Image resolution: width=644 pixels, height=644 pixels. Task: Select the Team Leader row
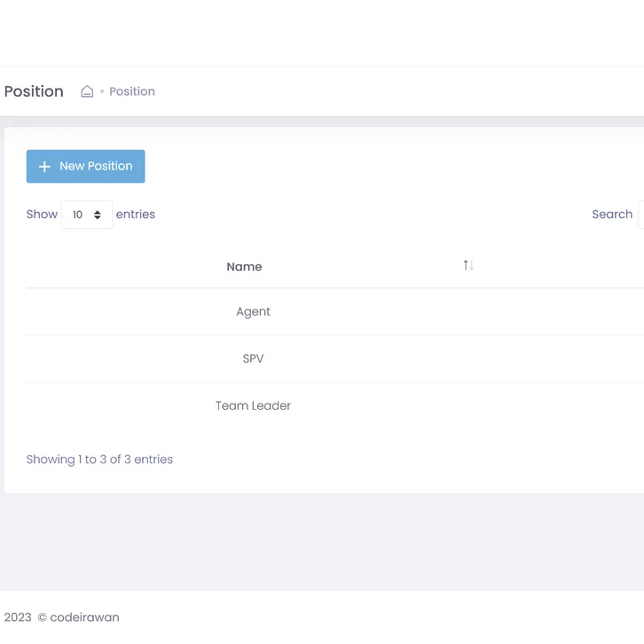coord(253,406)
